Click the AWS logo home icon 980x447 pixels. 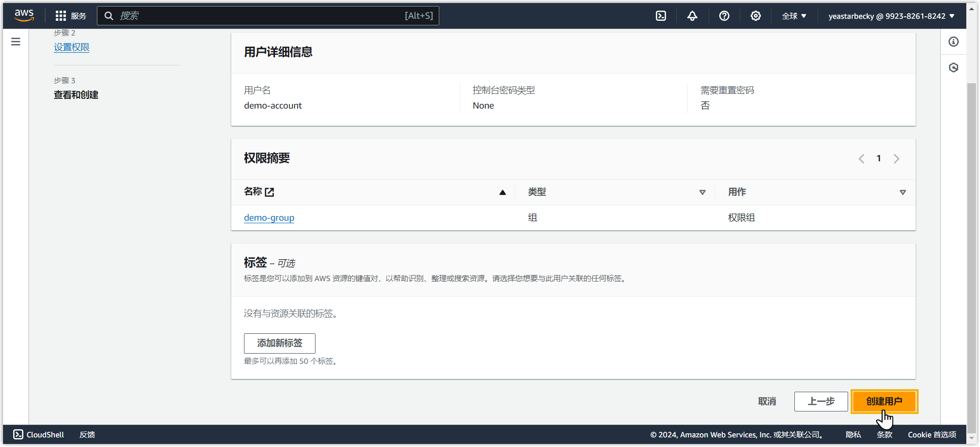[24, 15]
